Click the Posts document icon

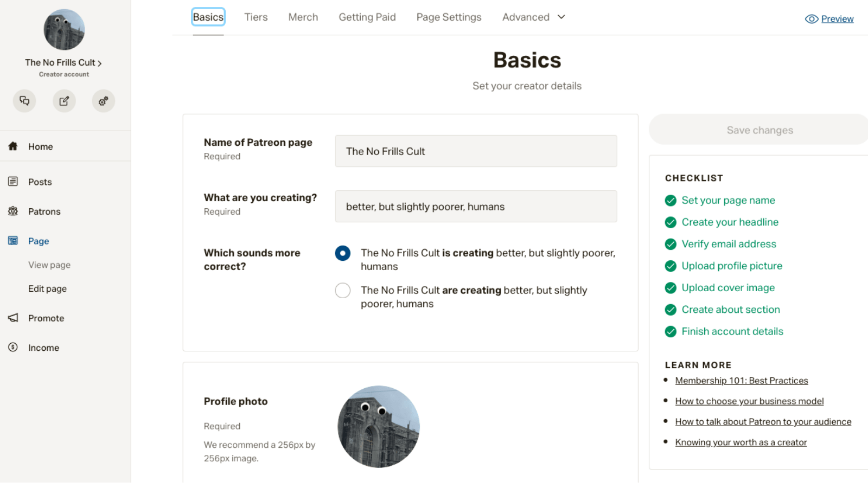click(13, 182)
